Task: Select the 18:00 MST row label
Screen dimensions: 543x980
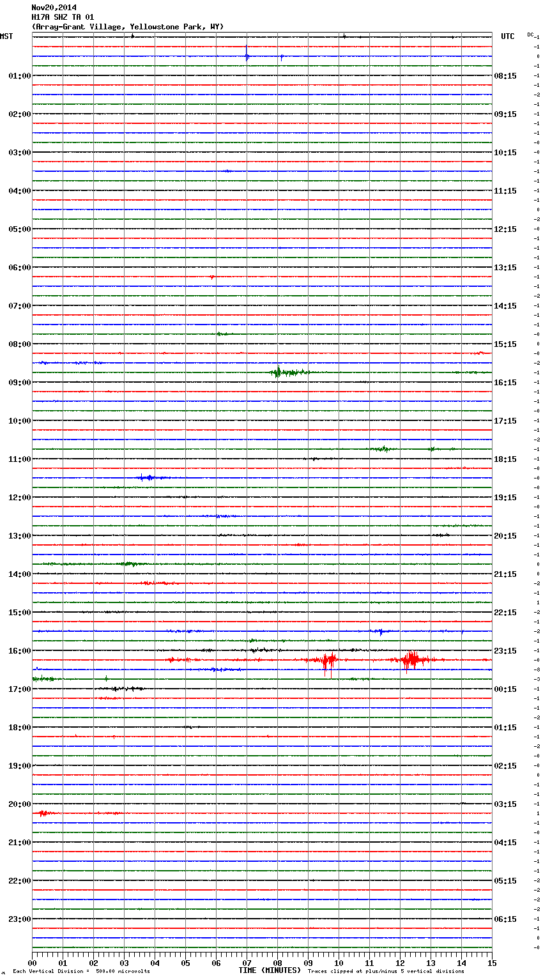Action: coord(20,728)
